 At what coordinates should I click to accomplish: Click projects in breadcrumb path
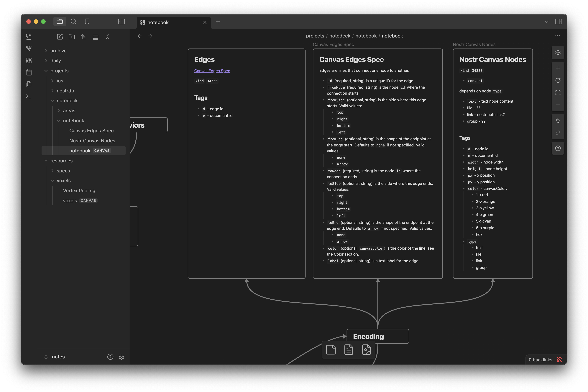pyautogui.click(x=315, y=36)
